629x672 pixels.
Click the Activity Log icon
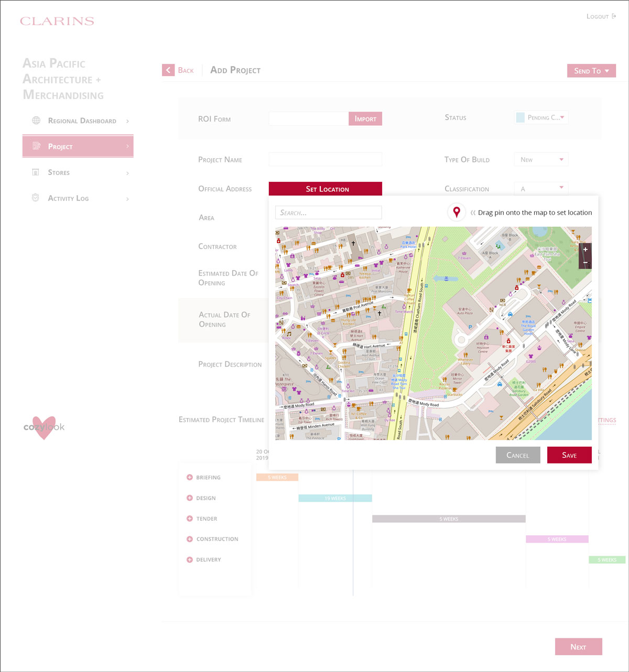coord(36,198)
